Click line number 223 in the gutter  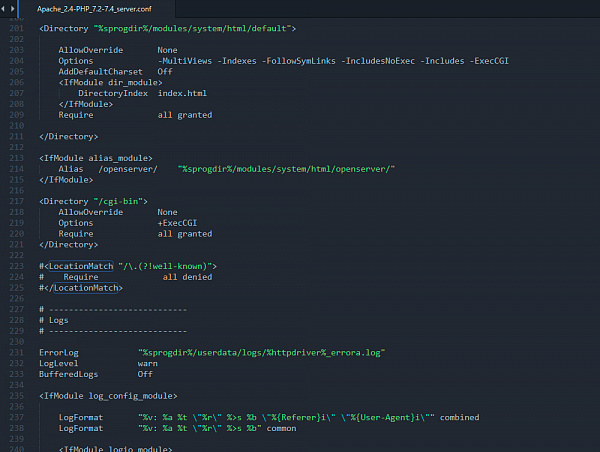pos(16,265)
